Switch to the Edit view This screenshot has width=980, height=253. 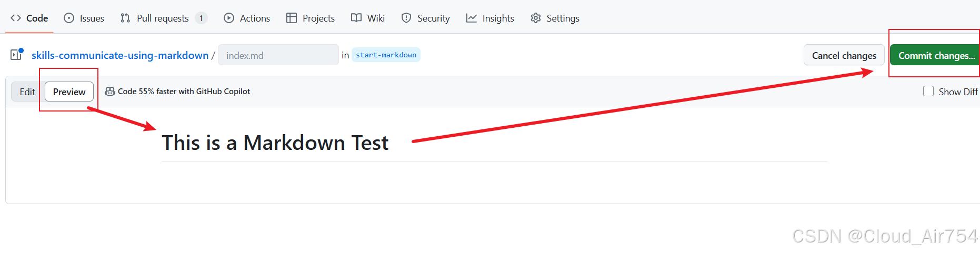point(27,92)
